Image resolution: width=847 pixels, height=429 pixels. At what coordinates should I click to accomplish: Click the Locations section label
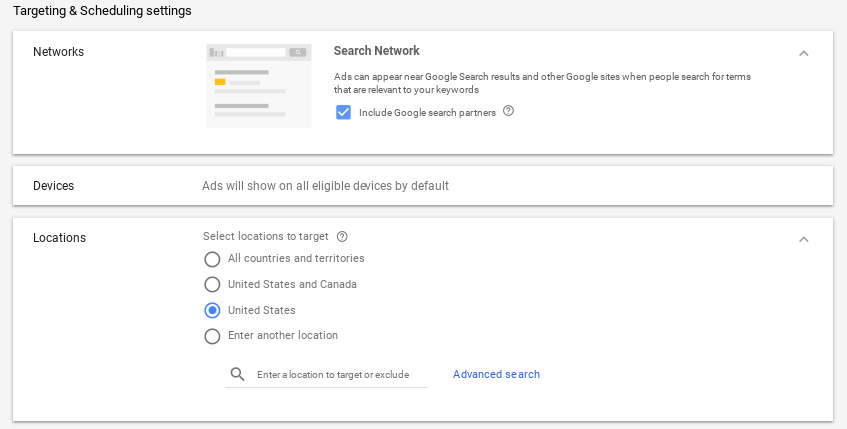(60, 238)
